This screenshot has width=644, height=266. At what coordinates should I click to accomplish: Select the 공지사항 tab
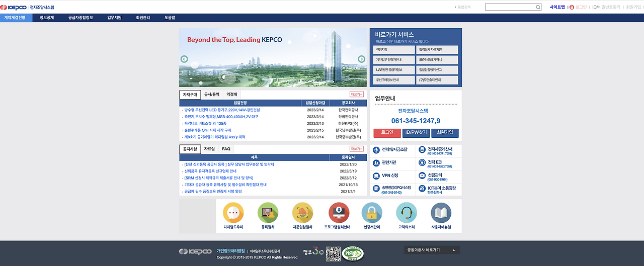tap(190, 149)
